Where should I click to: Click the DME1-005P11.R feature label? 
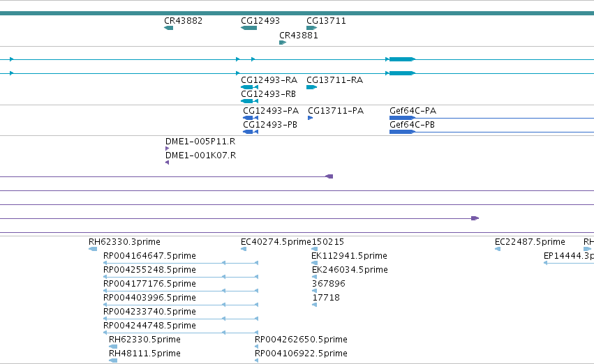(200, 141)
